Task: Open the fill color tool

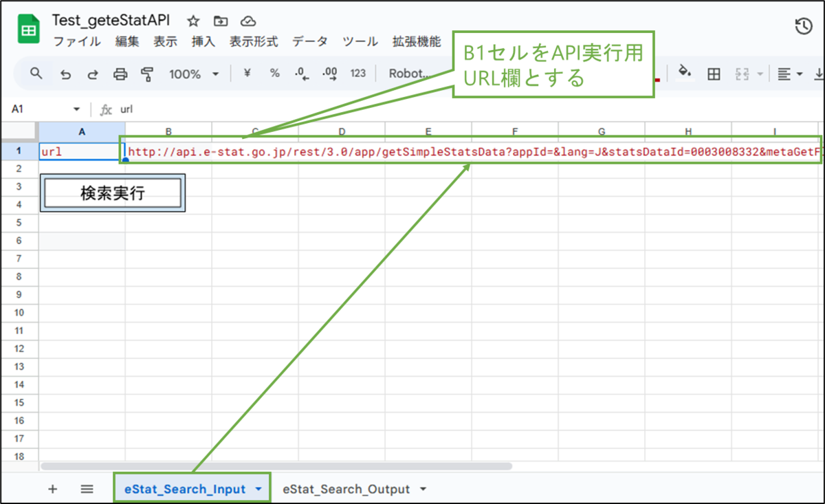Action: (683, 72)
